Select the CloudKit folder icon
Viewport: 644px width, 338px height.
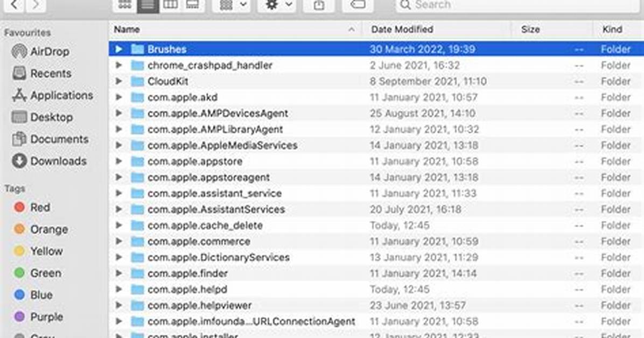click(x=137, y=81)
